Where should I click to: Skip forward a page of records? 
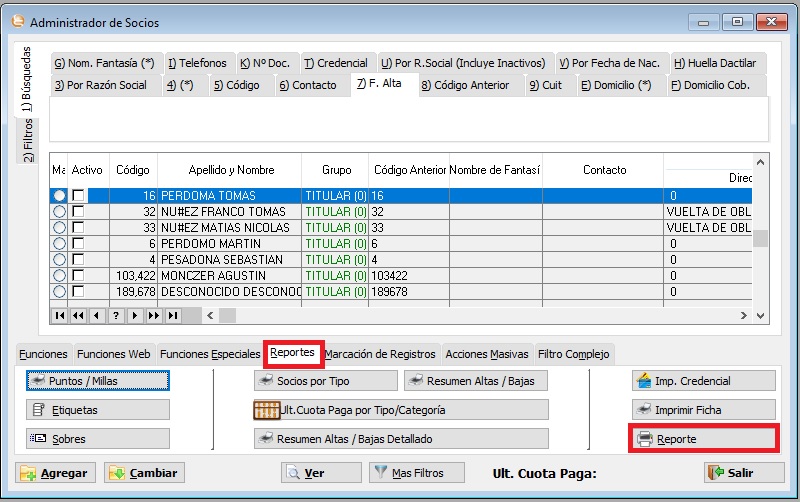(154, 315)
